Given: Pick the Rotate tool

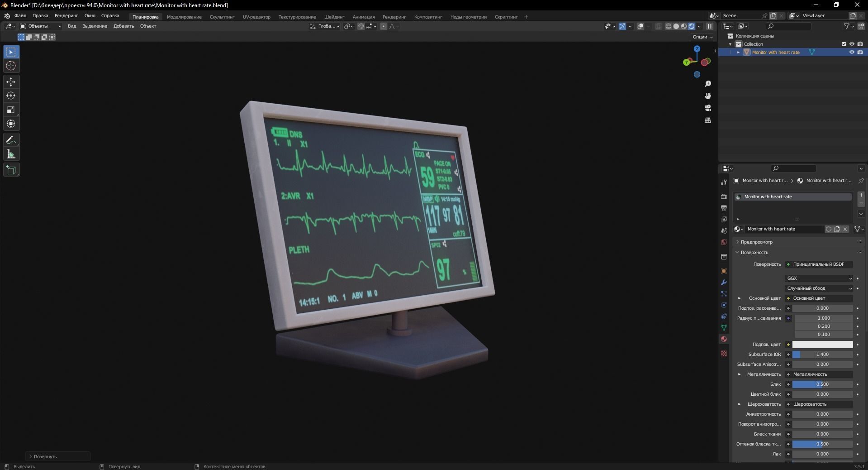Looking at the screenshot, I should point(11,96).
